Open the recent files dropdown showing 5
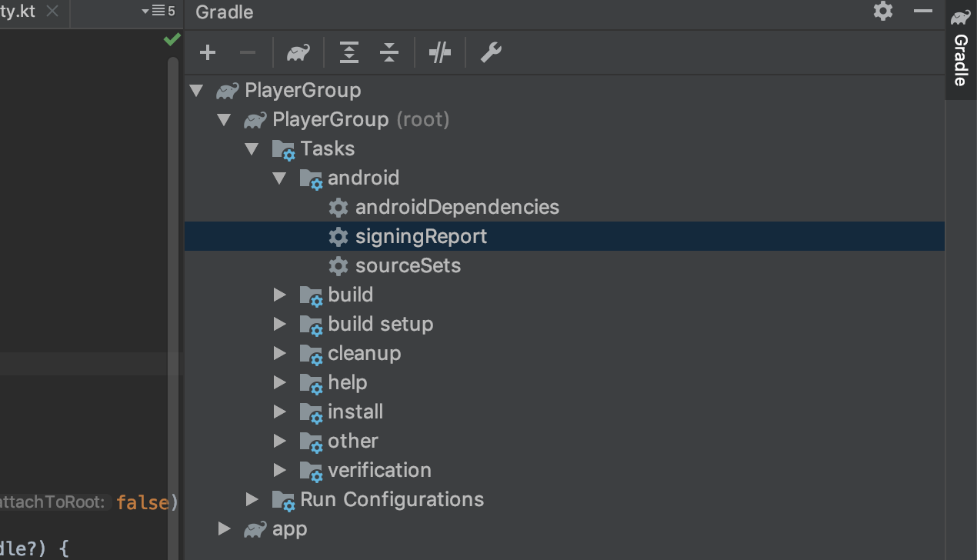The height and width of the screenshot is (560, 977). [158, 11]
